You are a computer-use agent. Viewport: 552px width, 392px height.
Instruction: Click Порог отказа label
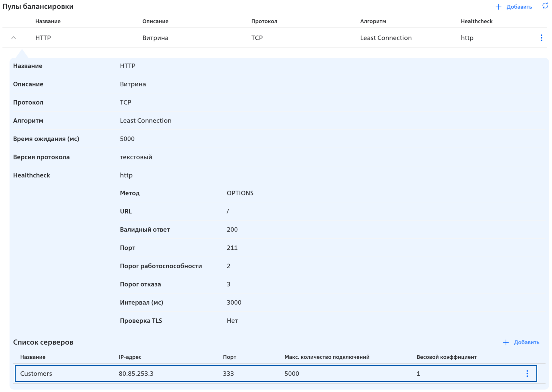pos(140,284)
